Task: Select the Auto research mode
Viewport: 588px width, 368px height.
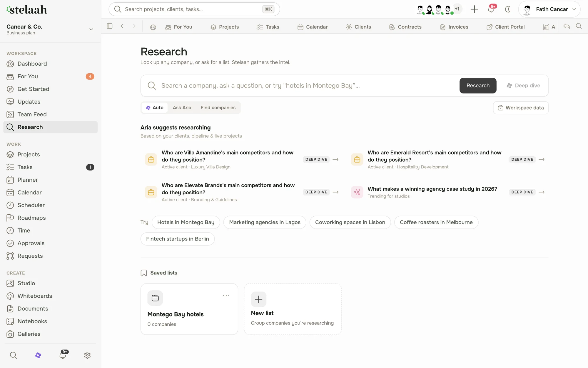Action: pyautogui.click(x=155, y=108)
